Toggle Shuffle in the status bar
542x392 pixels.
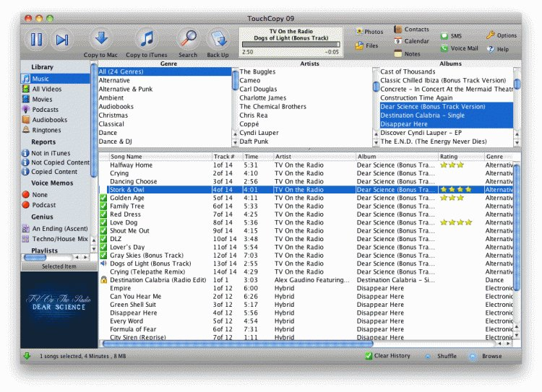tap(442, 357)
